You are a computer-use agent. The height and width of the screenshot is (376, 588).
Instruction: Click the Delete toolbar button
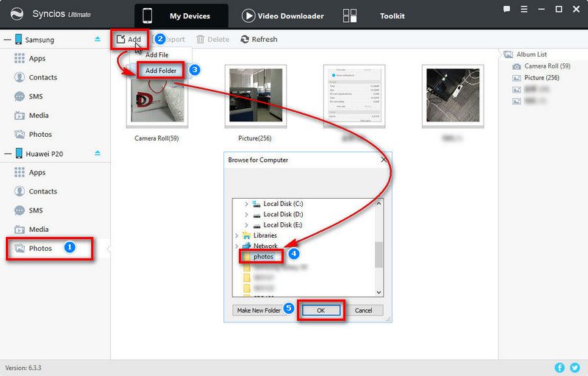[x=213, y=40]
